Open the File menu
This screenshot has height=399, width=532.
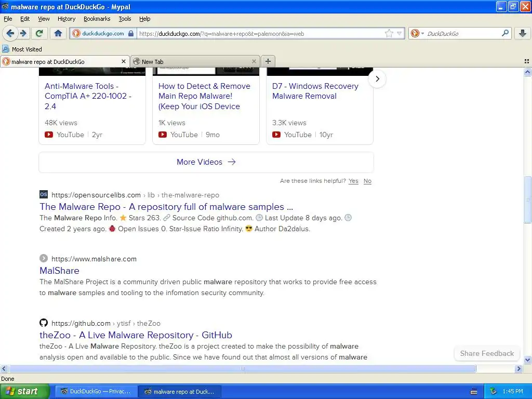click(x=8, y=19)
